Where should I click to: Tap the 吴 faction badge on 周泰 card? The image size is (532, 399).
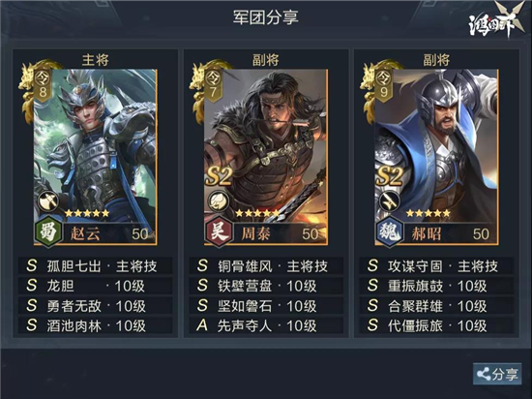coord(220,232)
